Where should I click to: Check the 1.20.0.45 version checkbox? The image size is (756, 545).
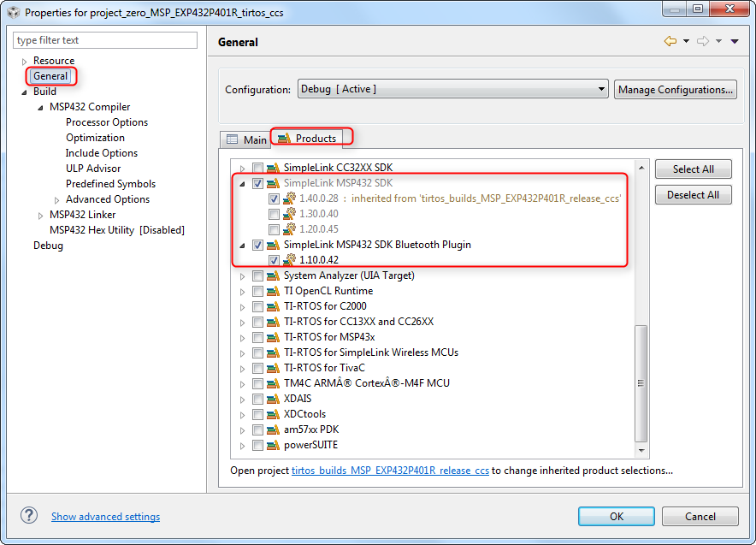pos(274,229)
